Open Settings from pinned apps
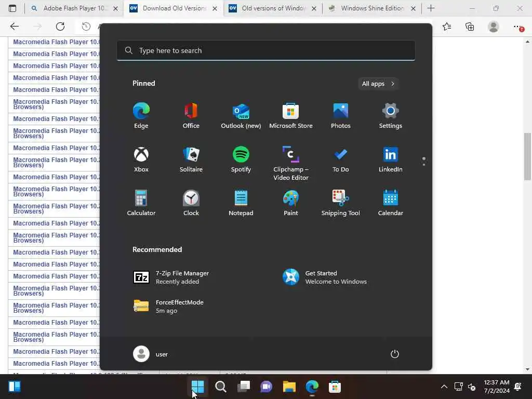This screenshot has width=532, height=399. [x=391, y=116]
